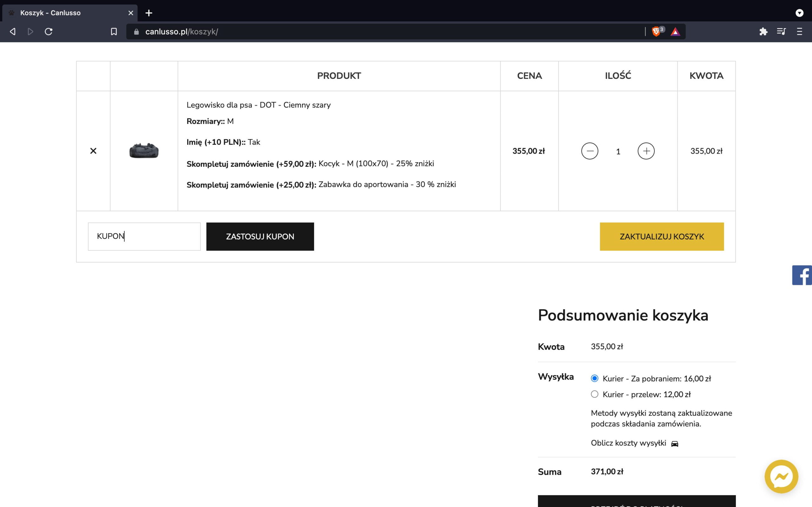The image size is (812, 507).
Task: Open the Messenger chat bubble
Action: click(781, 476)
